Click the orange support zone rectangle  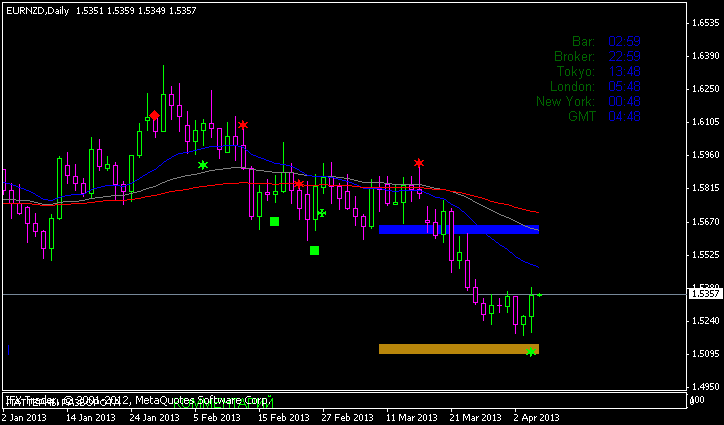(x=459, y=349)
